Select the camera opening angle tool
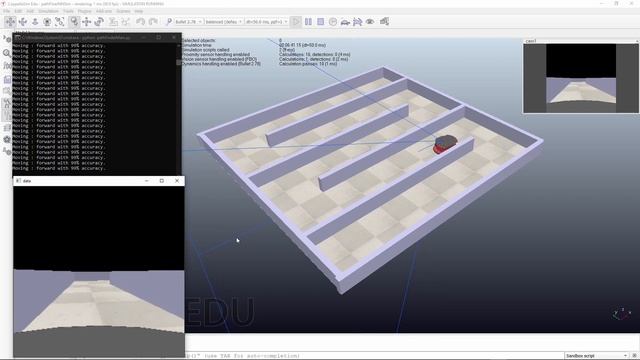 pyautogui.click(x=47, y=22)
